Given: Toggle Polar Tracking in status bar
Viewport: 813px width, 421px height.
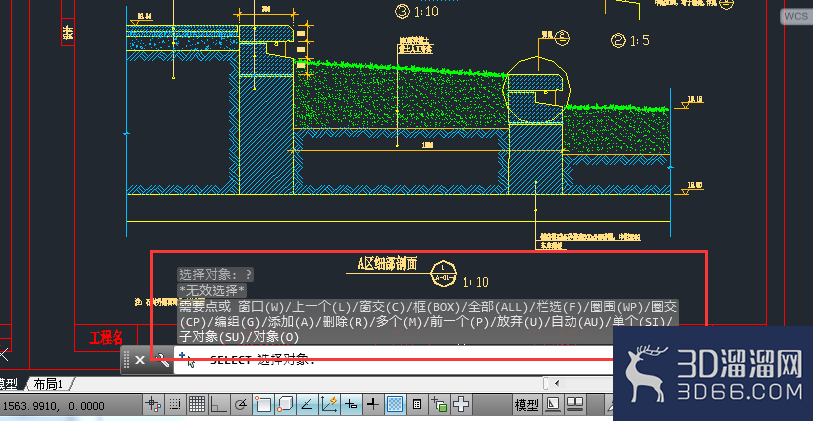Looking at the screenshot, I should point(240,404).
